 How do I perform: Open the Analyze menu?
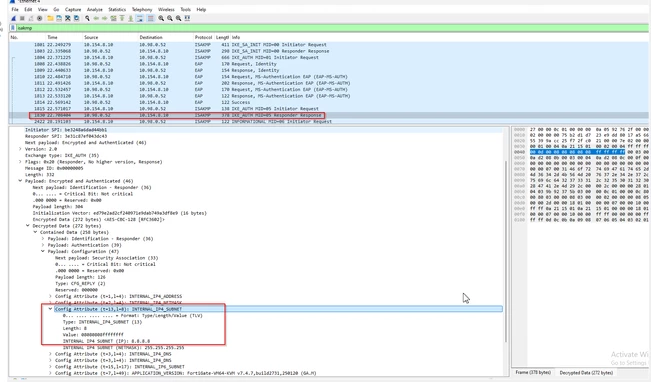95,9
